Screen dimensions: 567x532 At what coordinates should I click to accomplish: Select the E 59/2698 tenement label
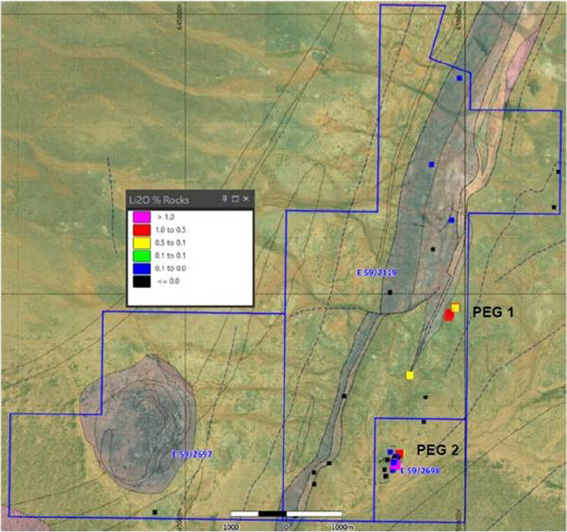click(420, 471)
